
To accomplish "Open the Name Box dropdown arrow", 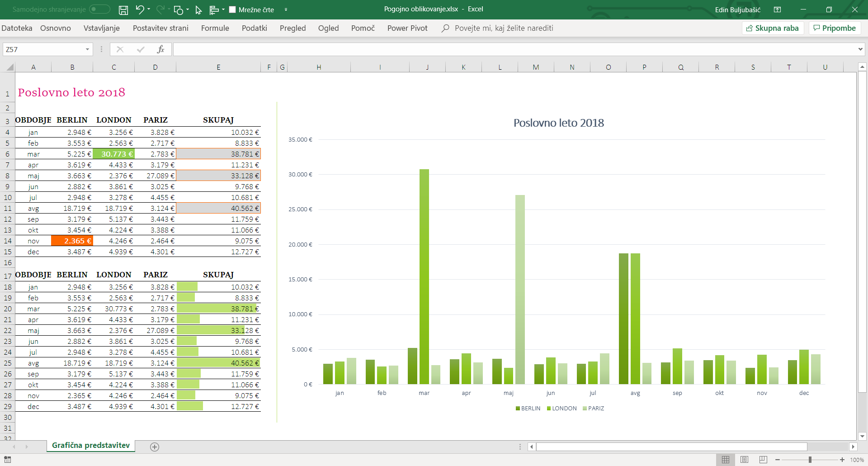I will pyautogui.click(x=87, y=49).
